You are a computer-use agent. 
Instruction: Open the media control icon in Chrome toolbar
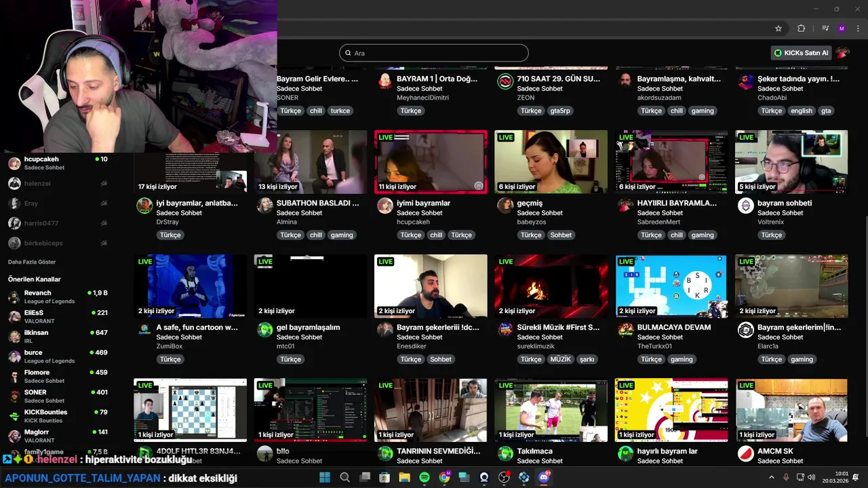coord(825,28)
